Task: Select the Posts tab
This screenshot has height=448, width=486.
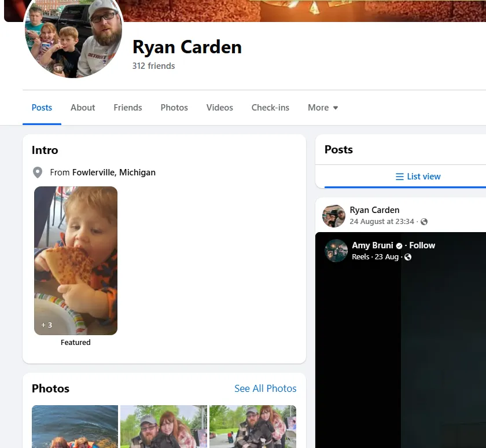Action: point(42,108)
